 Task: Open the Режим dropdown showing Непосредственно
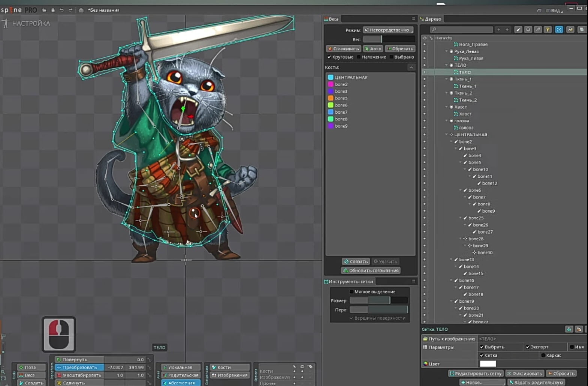[388, 30]
